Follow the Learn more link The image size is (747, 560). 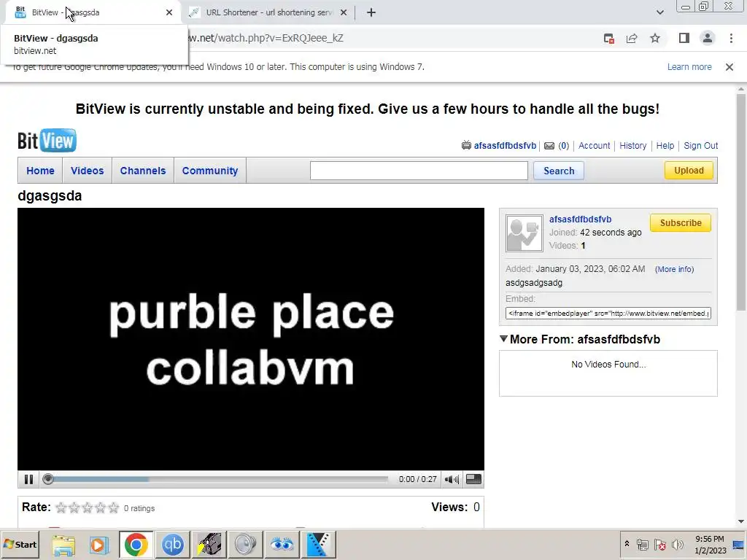coord(689,66)
